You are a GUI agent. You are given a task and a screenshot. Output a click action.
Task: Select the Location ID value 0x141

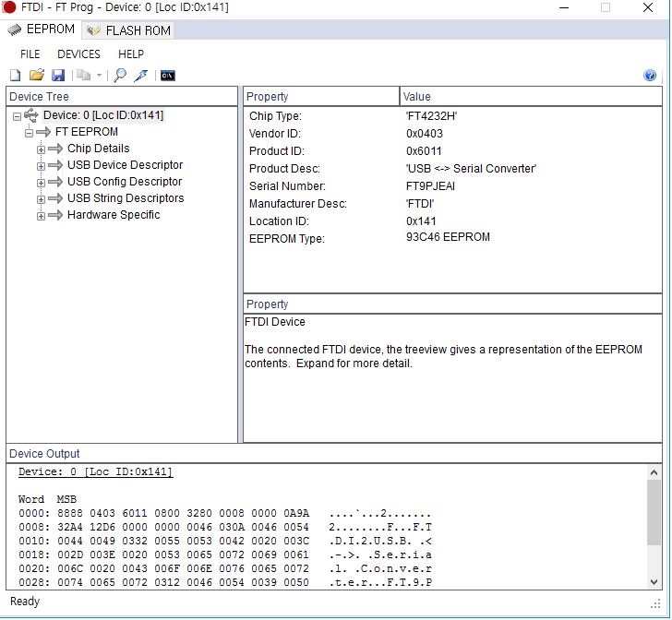point(421,221)
